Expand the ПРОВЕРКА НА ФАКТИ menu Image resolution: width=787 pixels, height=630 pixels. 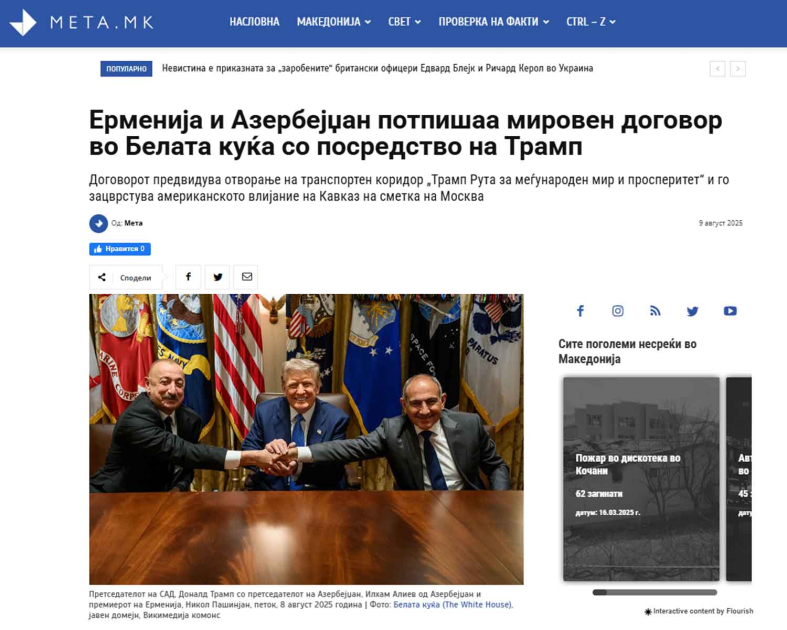point(494,22)
